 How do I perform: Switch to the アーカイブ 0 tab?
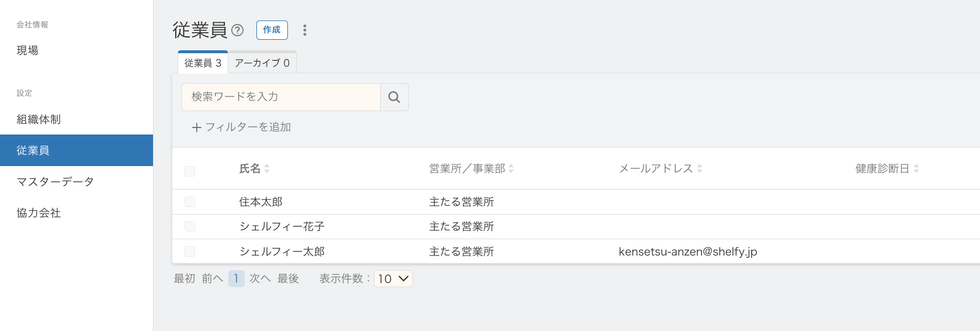[x=262, y=63]
